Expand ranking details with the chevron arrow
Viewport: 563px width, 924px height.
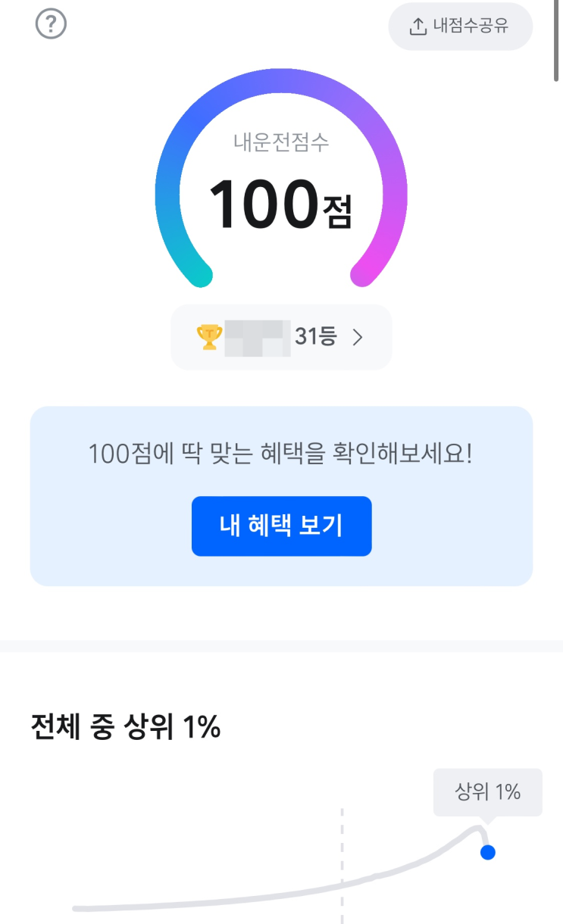[358, 338]
